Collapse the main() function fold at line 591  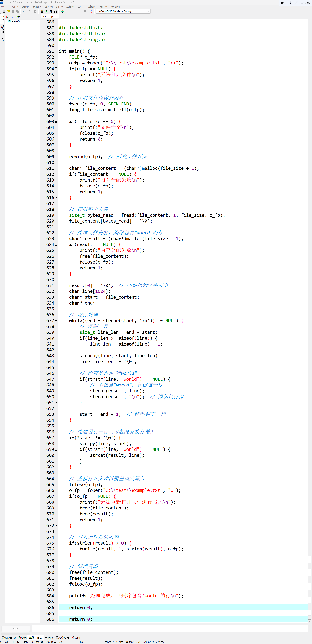[x=56, y=51]
